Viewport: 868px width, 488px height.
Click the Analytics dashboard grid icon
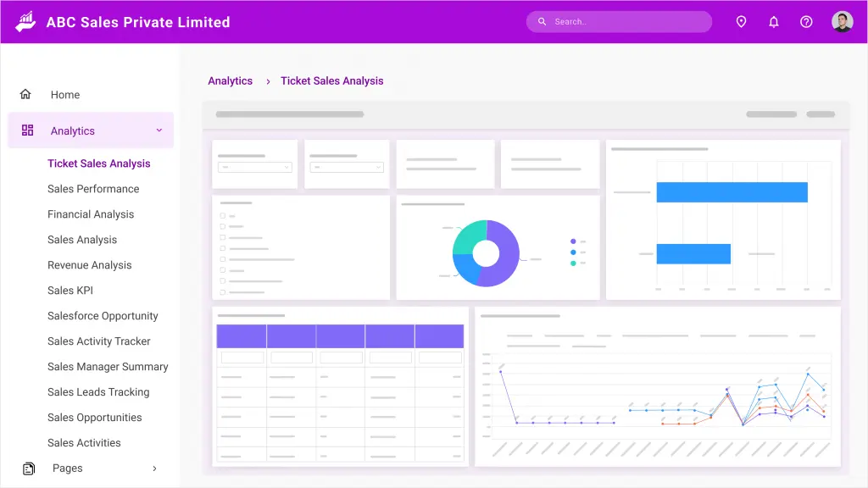[x=27, y=130]
